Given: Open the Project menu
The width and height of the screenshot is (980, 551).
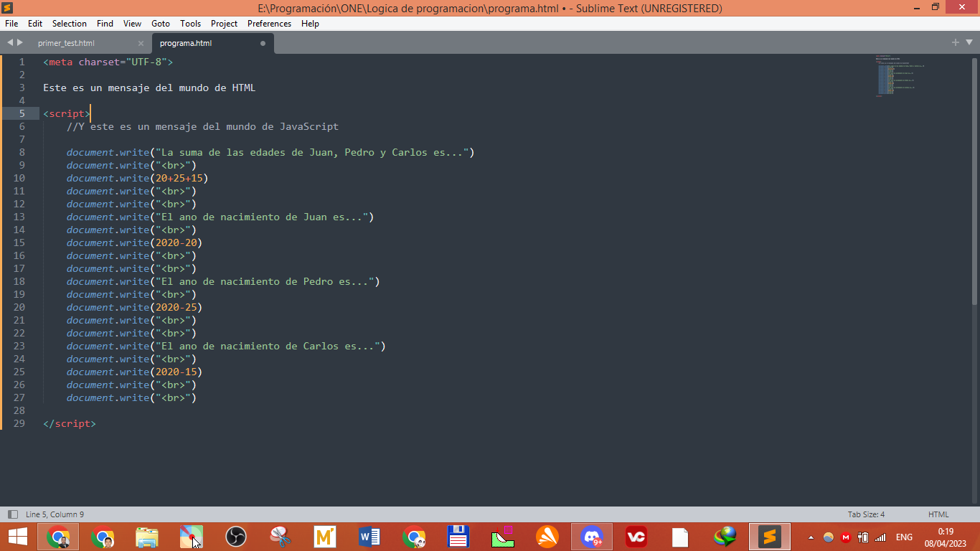Looking at the screenshot, I should [224, 24].
